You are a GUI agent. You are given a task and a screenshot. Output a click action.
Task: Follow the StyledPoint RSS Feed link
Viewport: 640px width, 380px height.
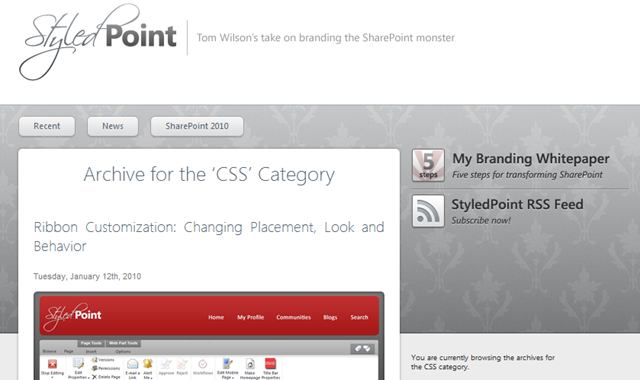coord(517,204)
